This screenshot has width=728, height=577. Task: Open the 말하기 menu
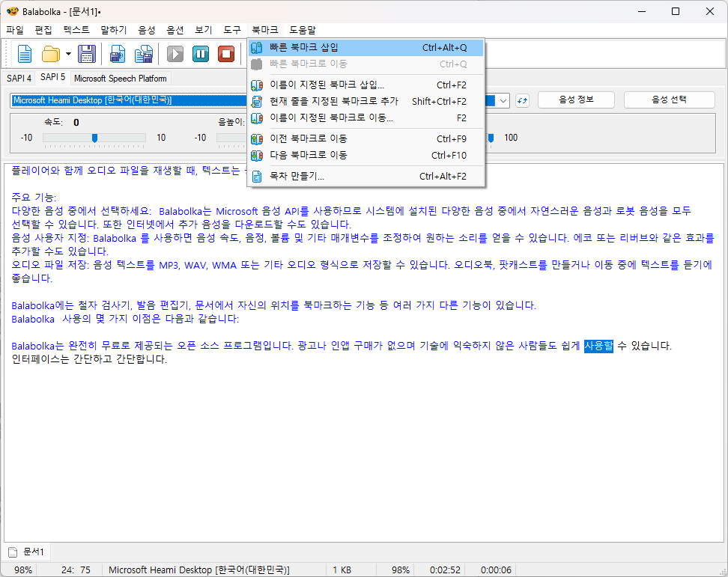pos(114,30)
